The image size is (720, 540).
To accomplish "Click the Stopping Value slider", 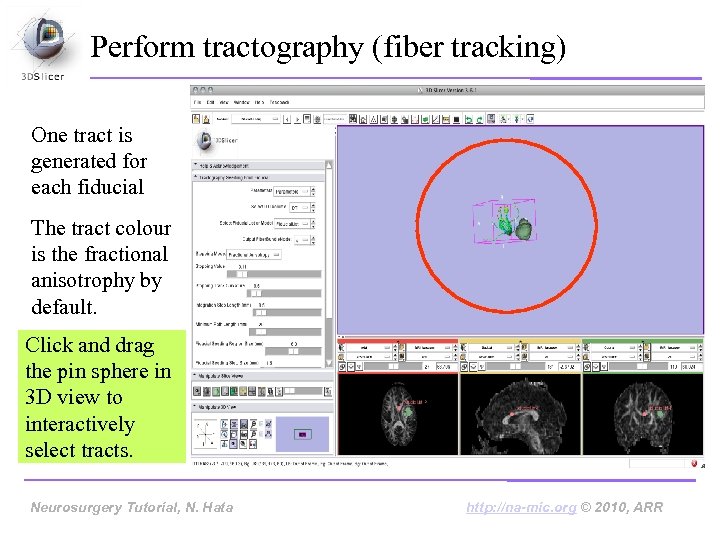I will coord(274,274).
